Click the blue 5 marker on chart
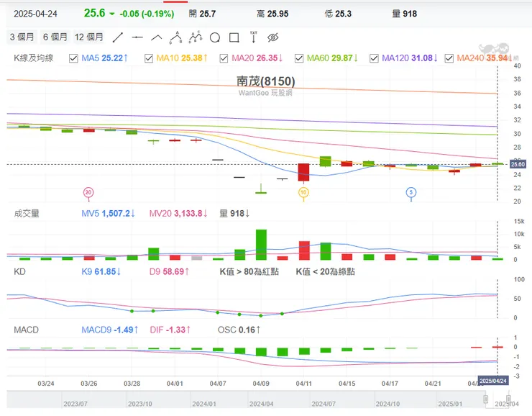Viewport: 532px width, 416px height. (x=411, y=193)
